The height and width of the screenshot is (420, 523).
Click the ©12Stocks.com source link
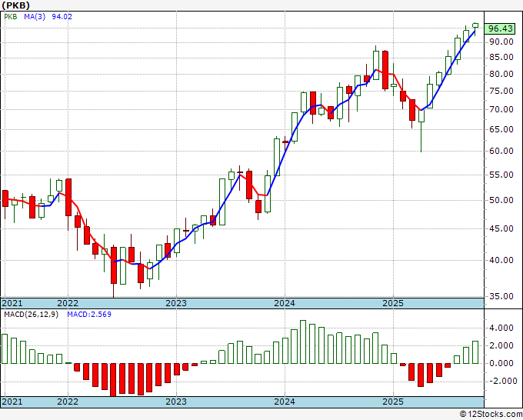[491, 415]
